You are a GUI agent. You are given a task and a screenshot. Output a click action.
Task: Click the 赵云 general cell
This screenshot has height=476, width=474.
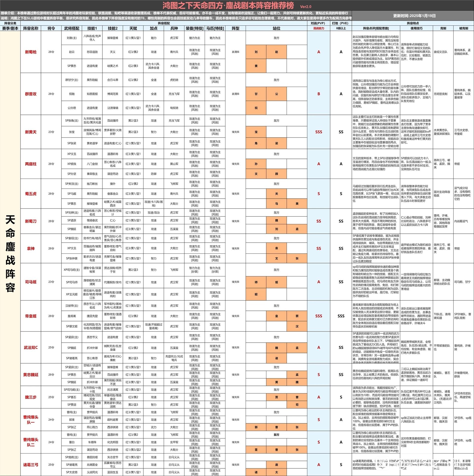tap(72, 52)
